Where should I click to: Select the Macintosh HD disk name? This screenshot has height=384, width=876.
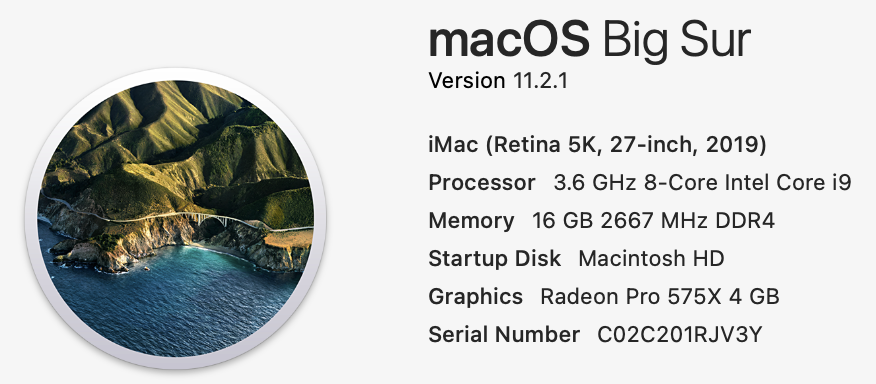pyautogui.click(x=651, y=259)
